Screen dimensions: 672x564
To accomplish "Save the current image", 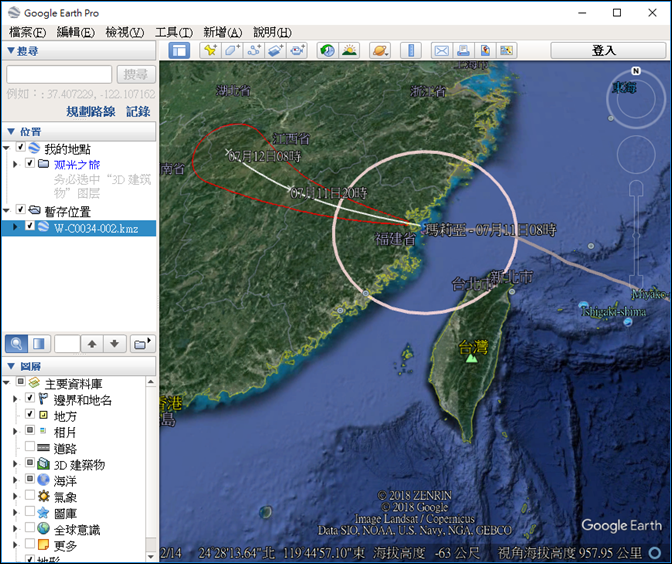I will (x=485, y=51).
